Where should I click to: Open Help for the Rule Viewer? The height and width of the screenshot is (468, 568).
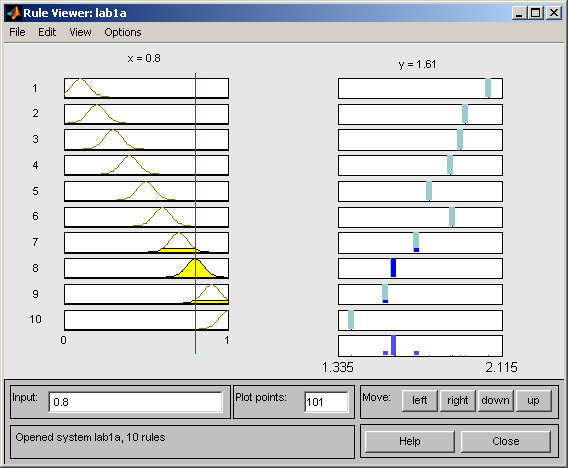(x=410, y=442)
